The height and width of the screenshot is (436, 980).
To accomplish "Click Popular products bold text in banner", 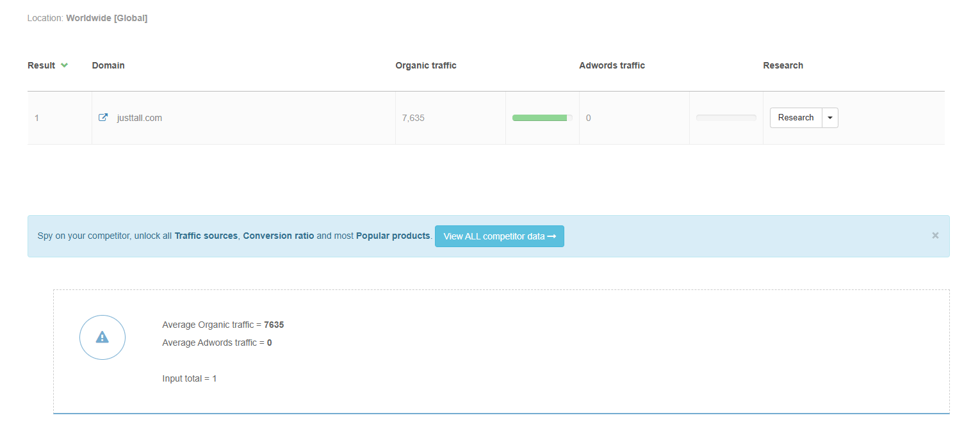I will (393, 236).
